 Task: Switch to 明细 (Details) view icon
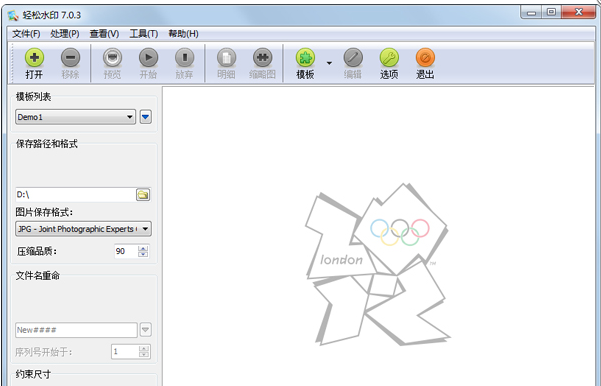[x=226, y=58]
